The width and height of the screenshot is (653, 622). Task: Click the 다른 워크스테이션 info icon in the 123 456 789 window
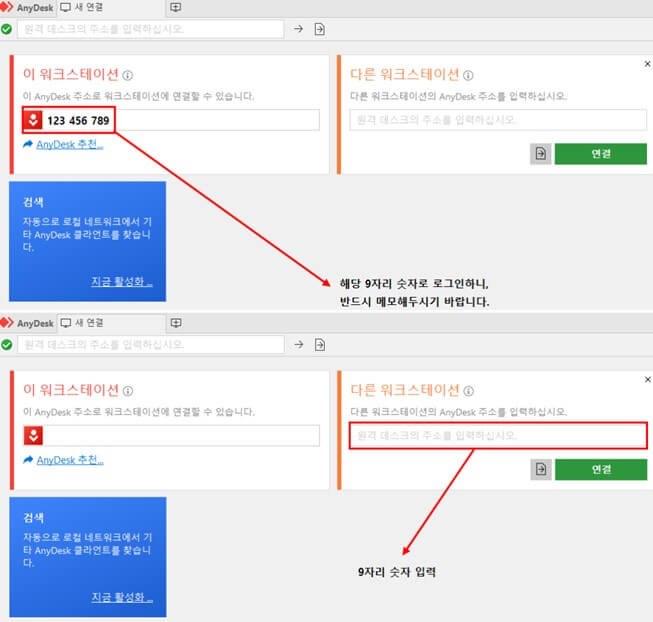tap(468, 75)
